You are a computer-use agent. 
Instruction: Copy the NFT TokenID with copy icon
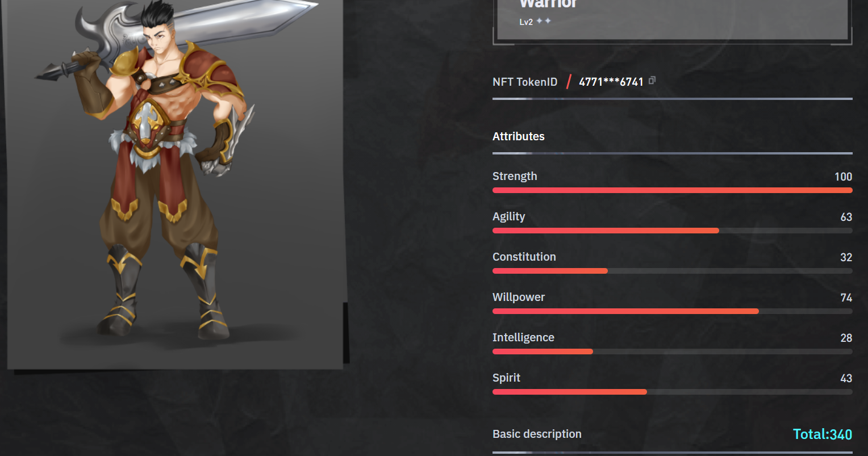click(652, 81)
